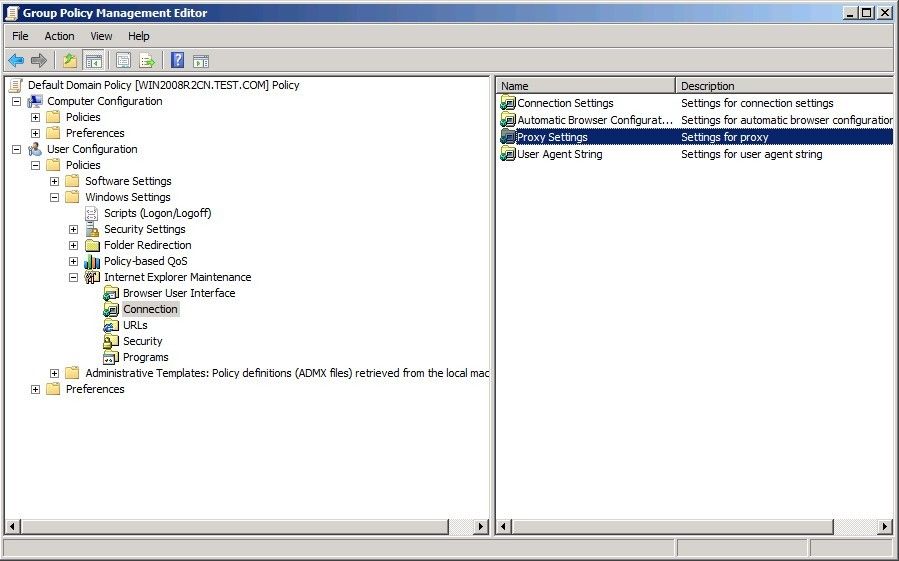Select the Software Settings tree label
Image resolution: width=899 pixels, height=561 pixels.
pyautogui.click(x=128, y=181)
